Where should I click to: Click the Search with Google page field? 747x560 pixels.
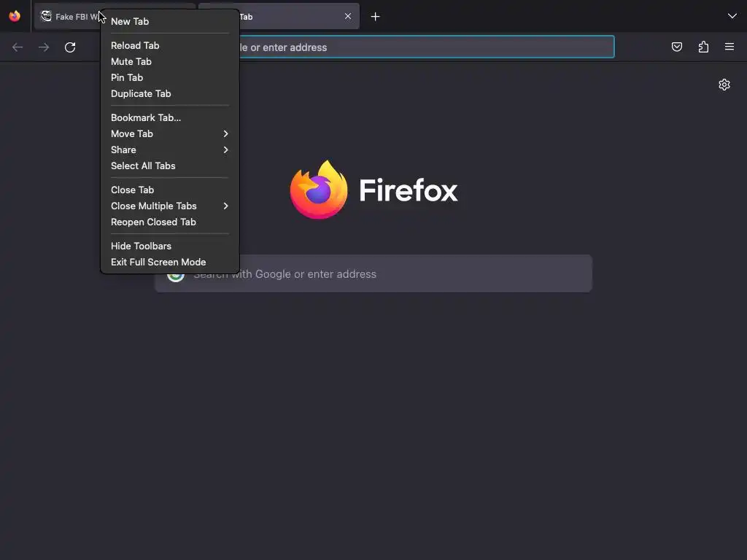[373, 274]
